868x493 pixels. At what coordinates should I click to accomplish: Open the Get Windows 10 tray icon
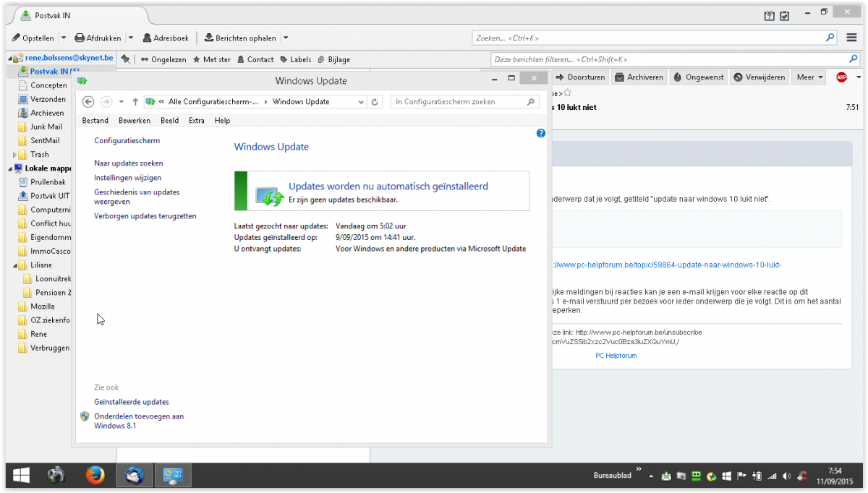click(727, 476)
